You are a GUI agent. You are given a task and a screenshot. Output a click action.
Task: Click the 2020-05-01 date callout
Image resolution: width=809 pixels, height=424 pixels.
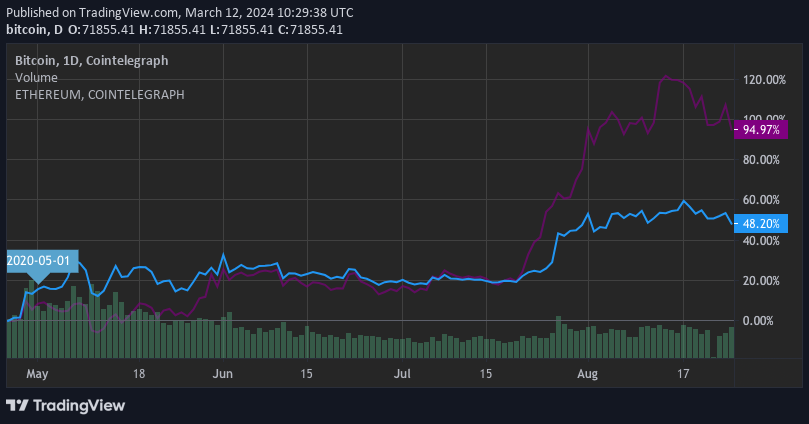coord(39,260)
